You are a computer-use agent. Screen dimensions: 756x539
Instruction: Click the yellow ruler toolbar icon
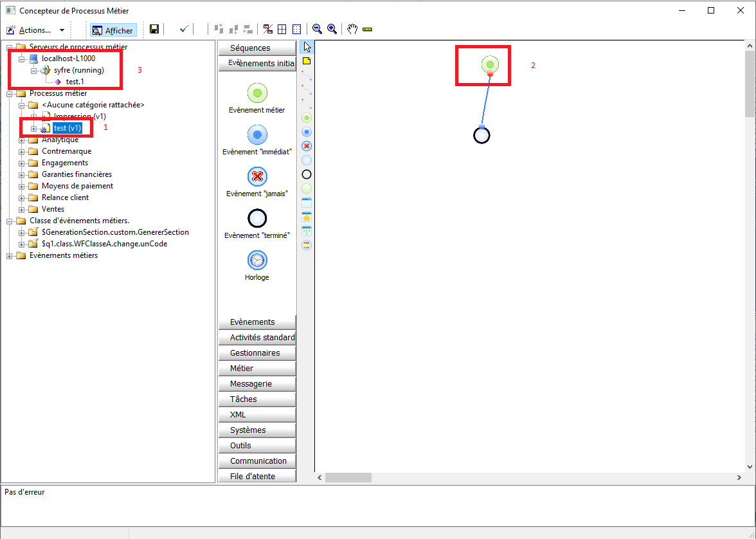[367, 30]
